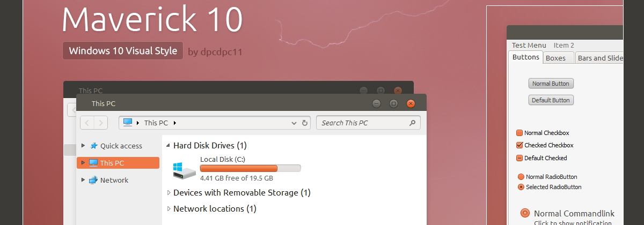Click the Local Disk (C:) usage bar
The height and width of the screenshot is (225, 644).
click(250, 168)
